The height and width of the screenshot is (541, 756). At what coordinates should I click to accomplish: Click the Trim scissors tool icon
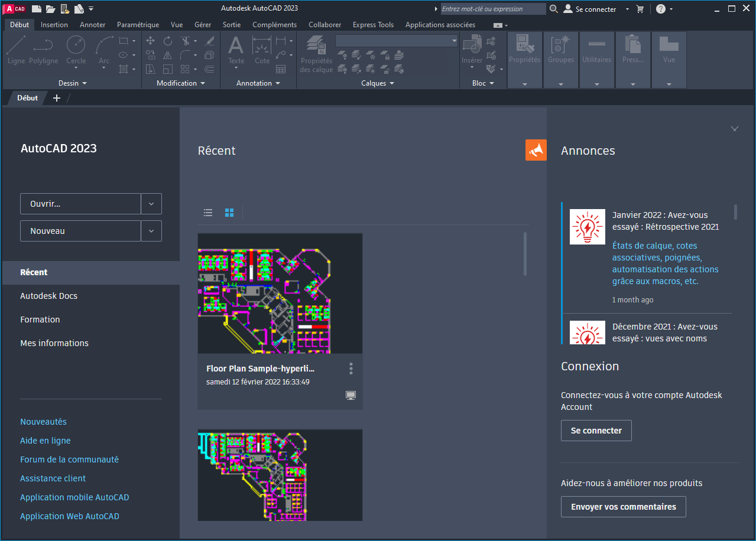(x=185, y=41)
